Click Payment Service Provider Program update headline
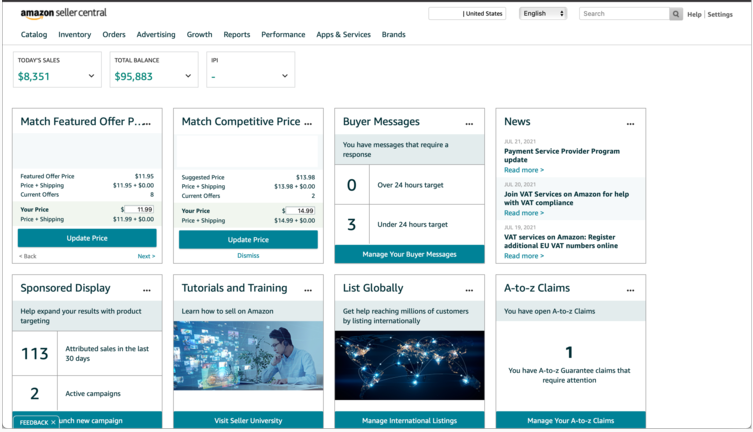Screen dimensions: 753x432 click(x=562, y=156)
